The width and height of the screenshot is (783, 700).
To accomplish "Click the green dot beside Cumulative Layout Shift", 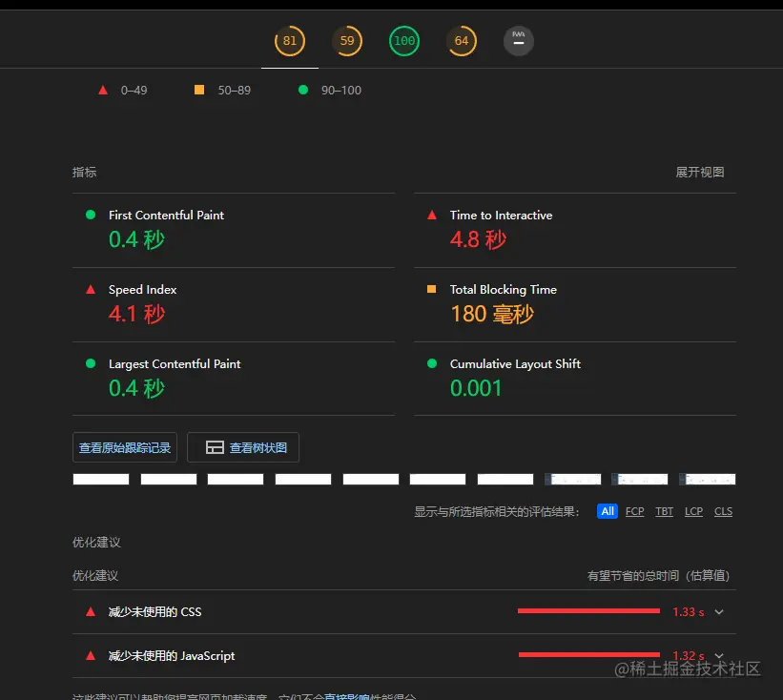I will pyautogui.click(x=432, y=363).
